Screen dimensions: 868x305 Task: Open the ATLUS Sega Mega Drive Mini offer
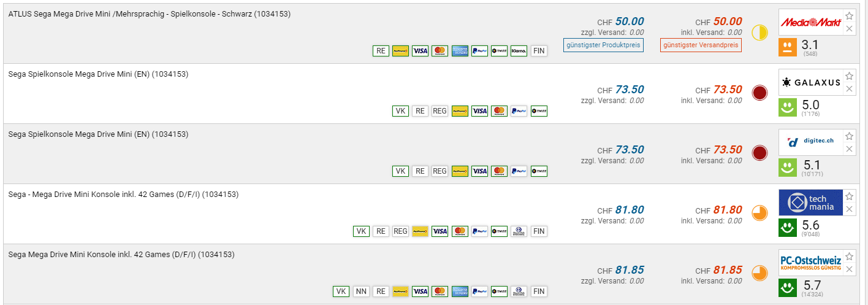point(149,14)
